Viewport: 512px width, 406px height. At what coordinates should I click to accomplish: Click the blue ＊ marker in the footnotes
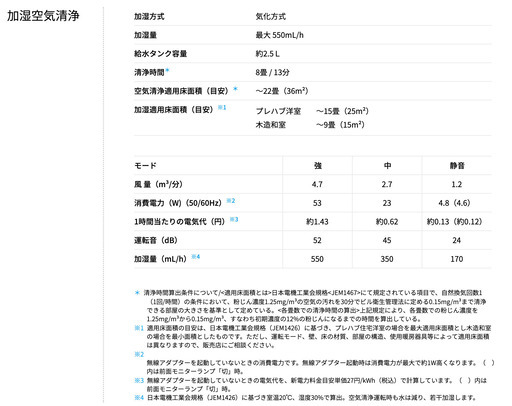point(137,293)
